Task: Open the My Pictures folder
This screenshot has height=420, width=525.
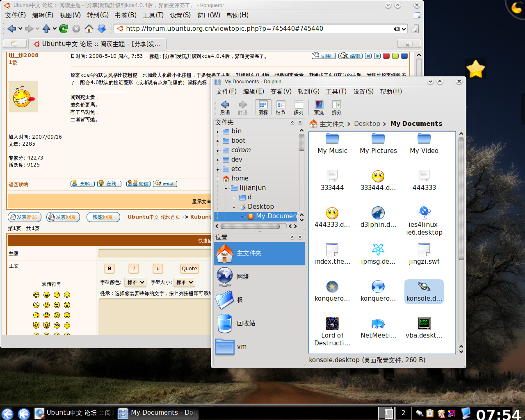Action: 378,144
